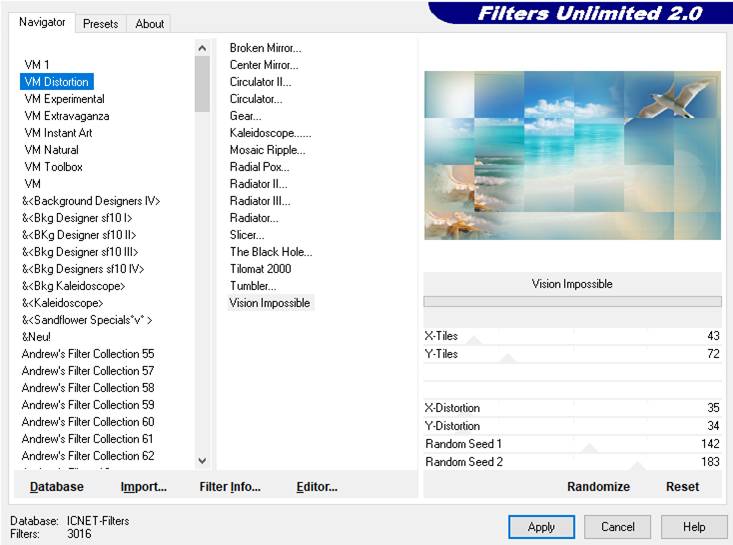Open Filter Info panel
733x545 pixels.
pos(230,487)
